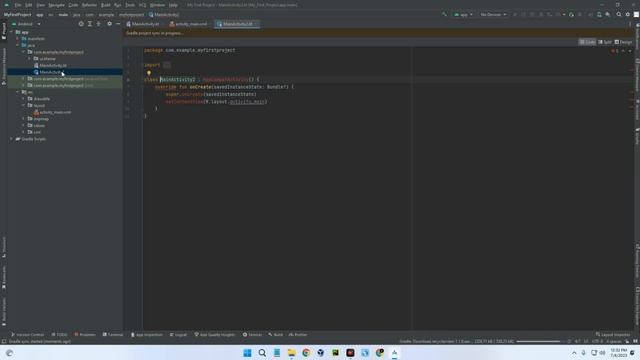This screenshot has width=640, height=360.
Task: Open the SDK Manager toolbar icon
Action: (x=608, y=15)
